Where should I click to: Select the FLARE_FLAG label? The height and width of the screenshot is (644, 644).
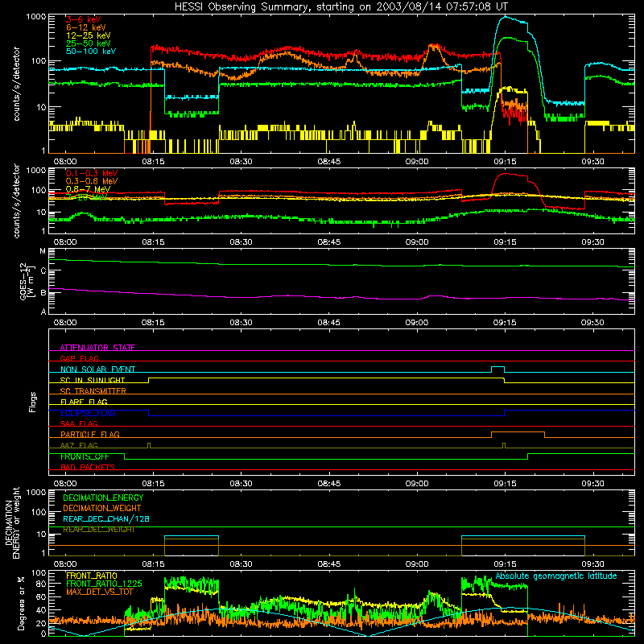coord(84,402)
